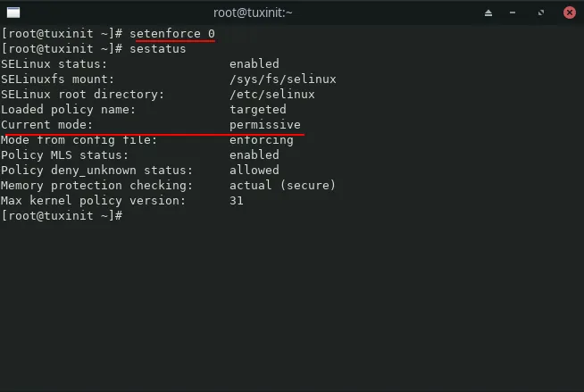Close the terminal with the red X
Viewport: 584px width, 392px height.
[x=569, y=13]
